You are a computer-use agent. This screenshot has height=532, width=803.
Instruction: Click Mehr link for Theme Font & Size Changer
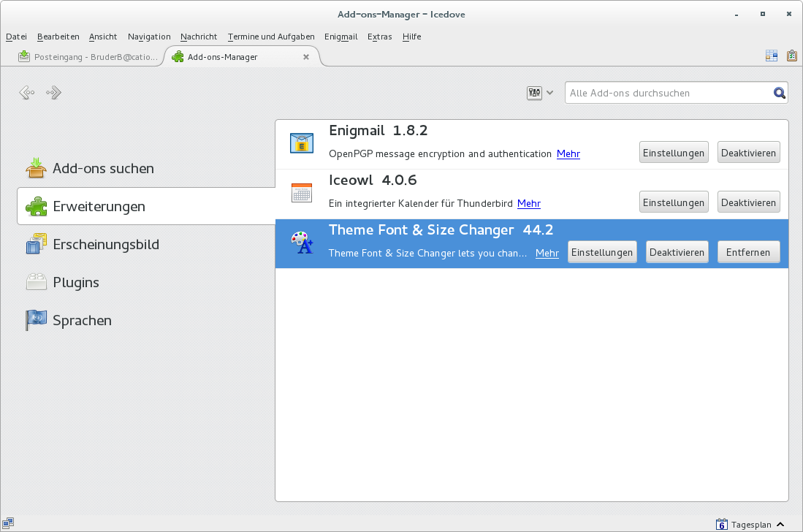tap(547, 253)
